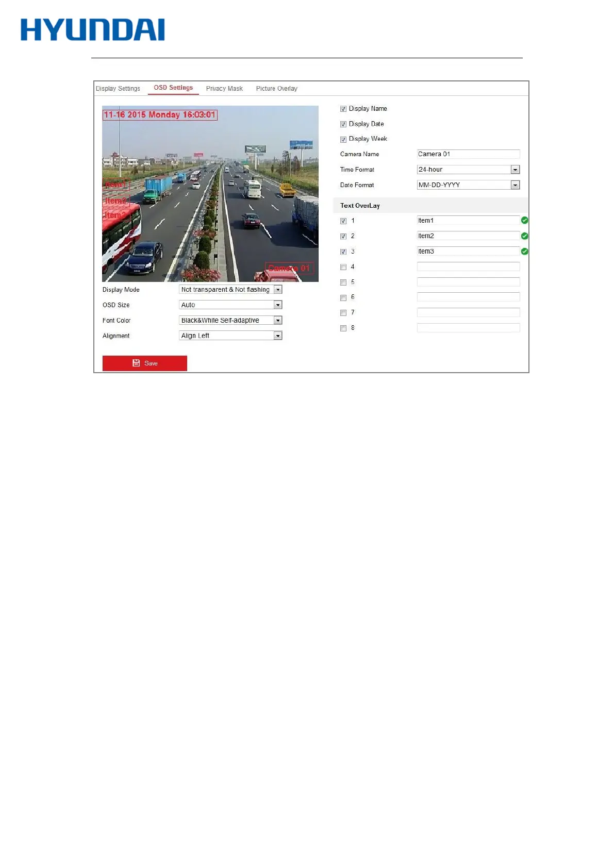The height and width of the screenshot is (868, 614).
Task: Open the Date Format dropdown
Action: [468, 185]
